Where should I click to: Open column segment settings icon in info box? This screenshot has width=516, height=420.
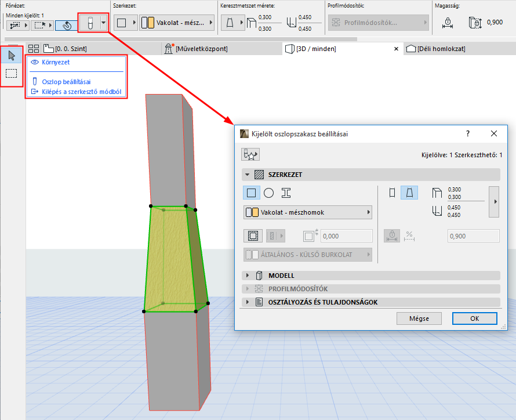click(89, 23)
